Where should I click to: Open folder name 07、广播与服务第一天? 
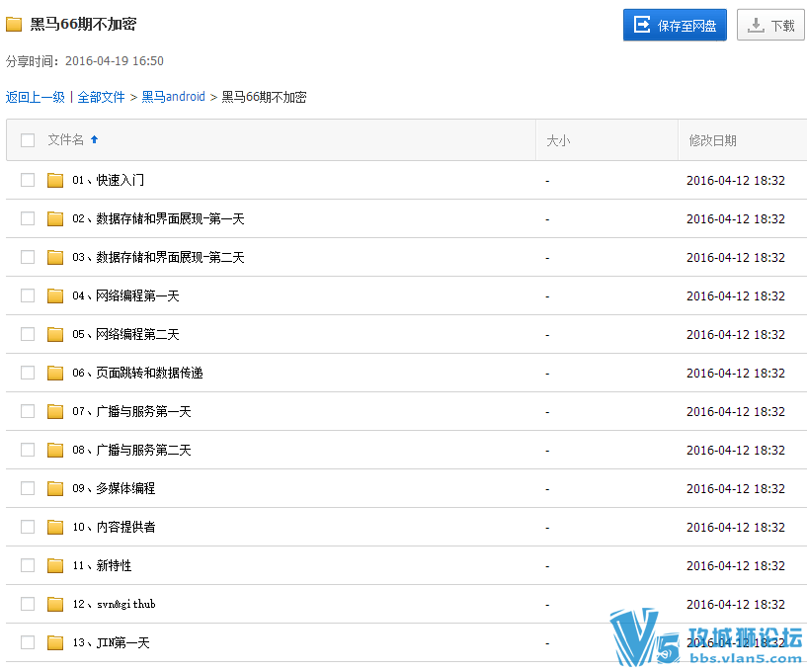tap(131, 411)
